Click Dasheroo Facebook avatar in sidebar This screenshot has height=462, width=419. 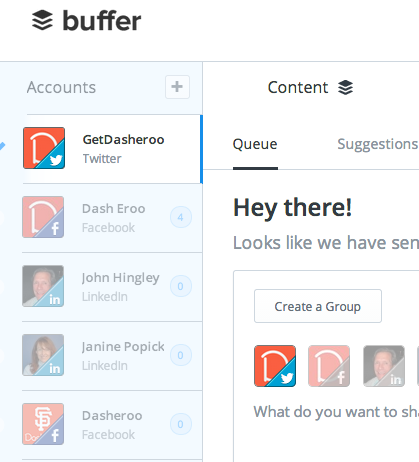pos(43,424)
